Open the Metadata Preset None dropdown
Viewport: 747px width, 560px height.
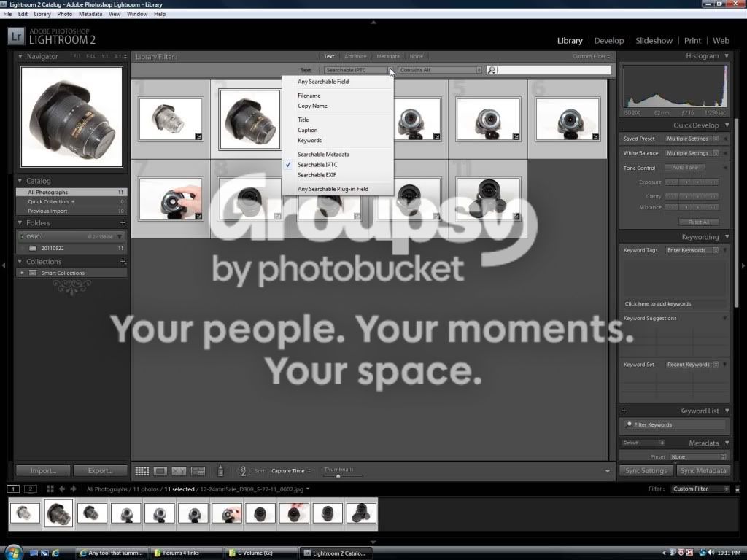(698, 456)
